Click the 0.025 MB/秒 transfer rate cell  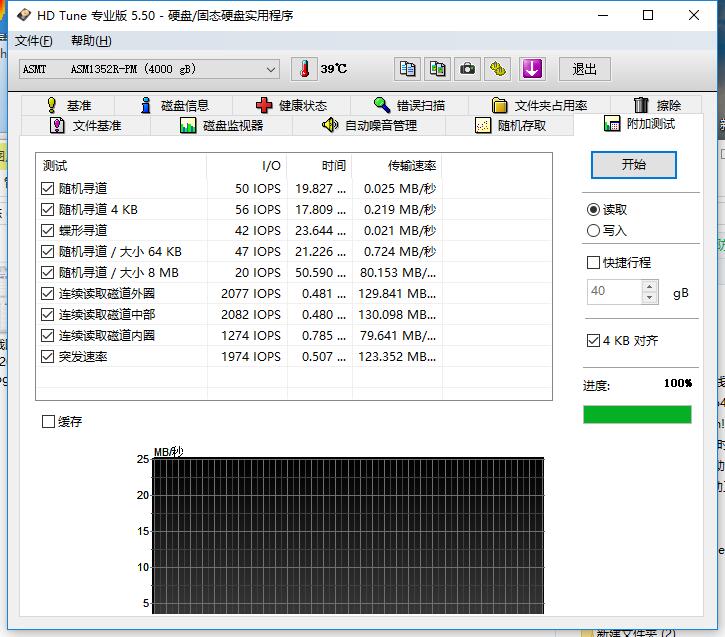[x=399, y=189]
